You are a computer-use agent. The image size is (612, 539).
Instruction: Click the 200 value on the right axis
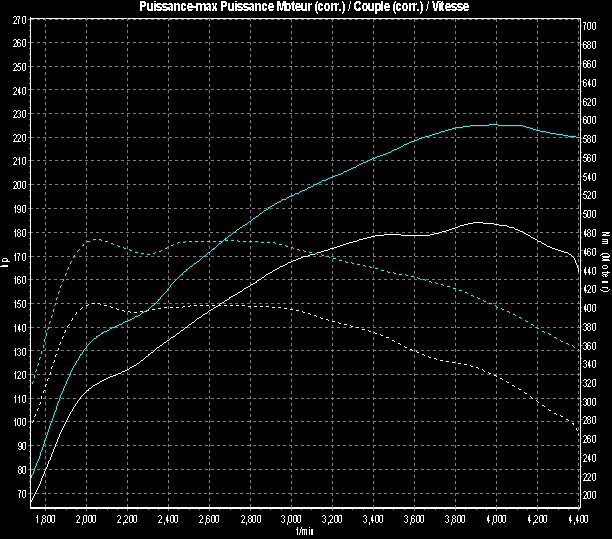pyautogui.click(x=590, y=494)
